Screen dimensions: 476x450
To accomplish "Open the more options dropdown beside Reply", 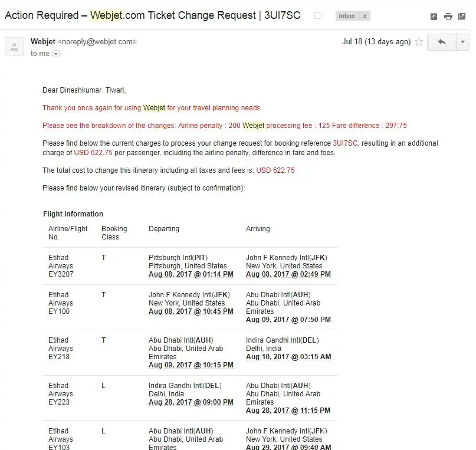I will tap(463, 42).
